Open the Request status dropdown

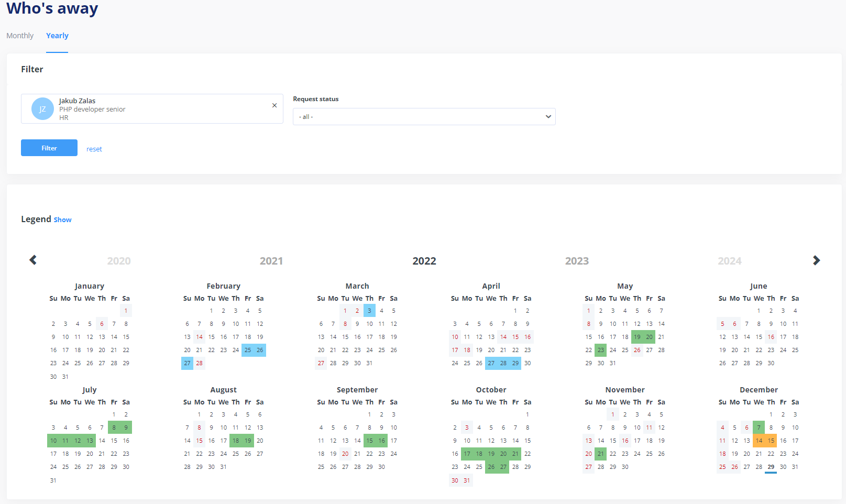tap(424, 117)
